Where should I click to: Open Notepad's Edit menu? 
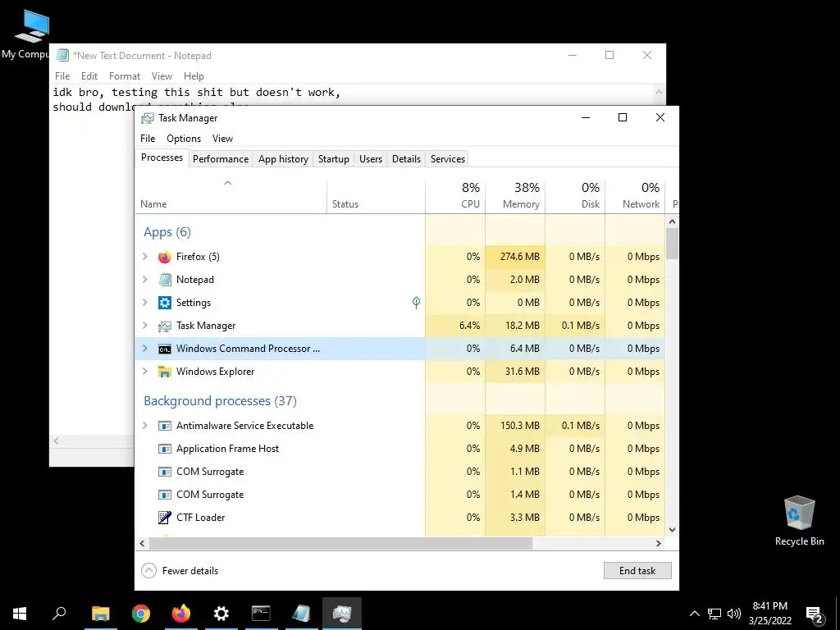pyautogui.click(x=89, y=76)
